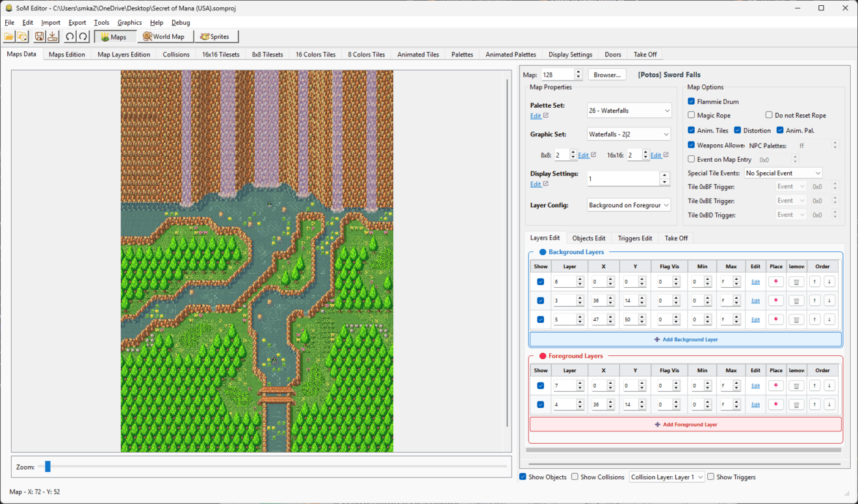Switch to the World Map editor mode
The height and width of the screenshot is (504, 858).
click(x=164, y=36)
